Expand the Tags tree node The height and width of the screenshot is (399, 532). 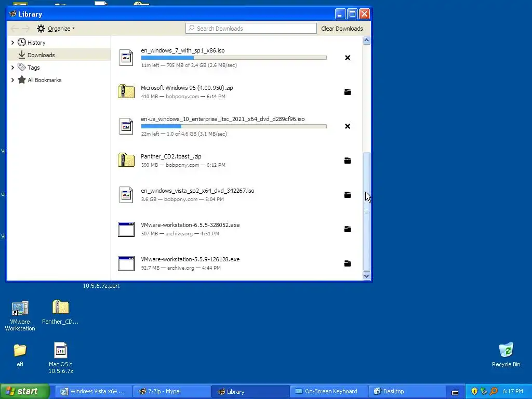[x=12, y=68]
